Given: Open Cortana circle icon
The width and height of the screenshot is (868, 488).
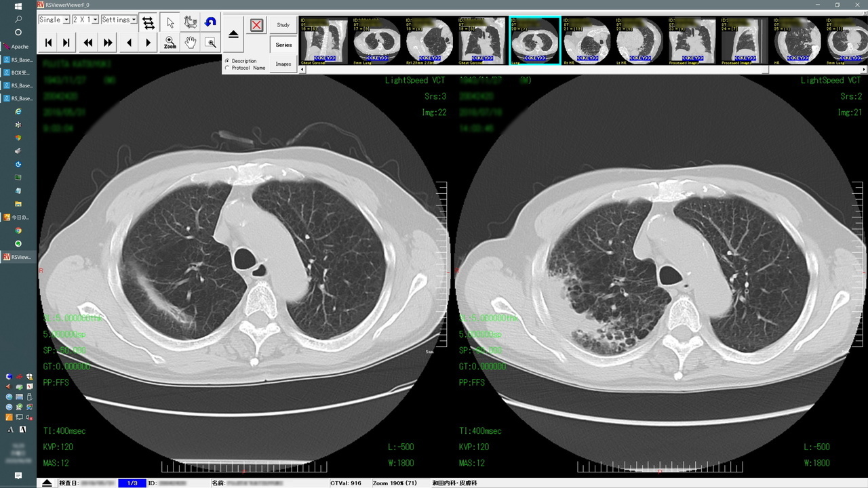Looking at the screenshot, I should (x=18, y=32).
